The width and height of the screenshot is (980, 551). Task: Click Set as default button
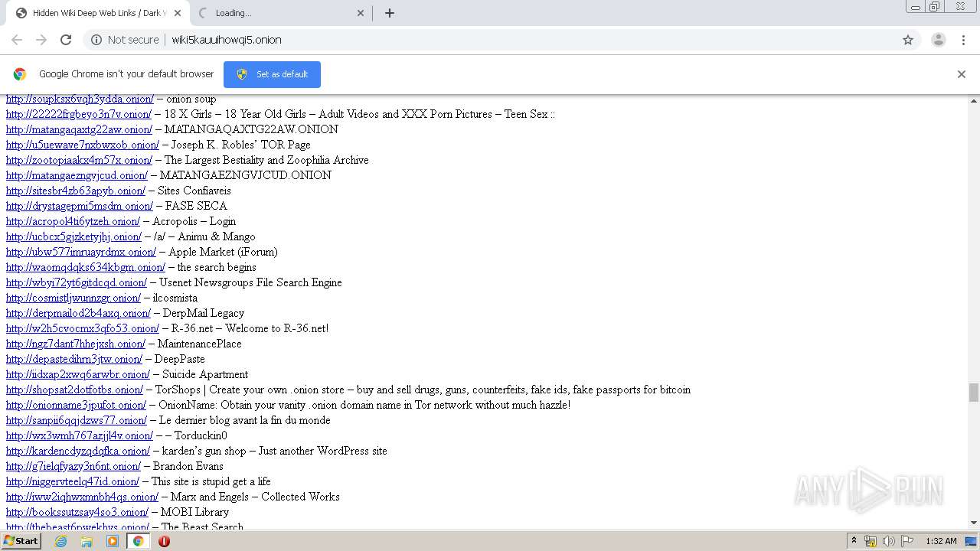272,74
